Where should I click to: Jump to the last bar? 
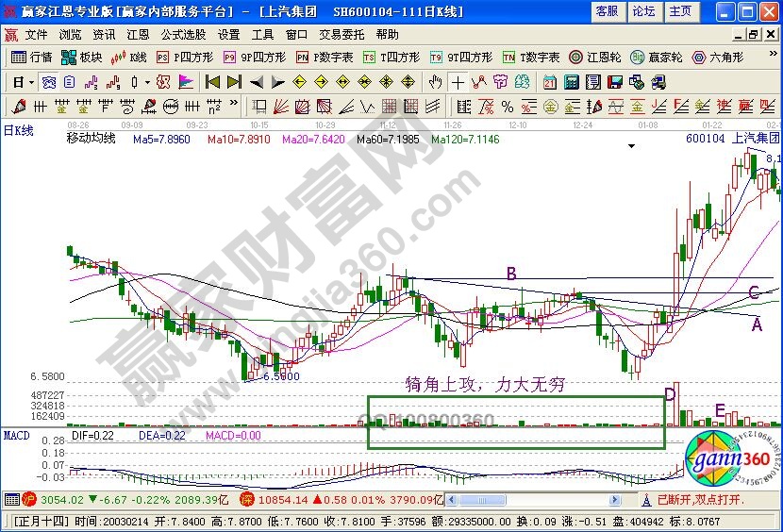tap(234, 82)
